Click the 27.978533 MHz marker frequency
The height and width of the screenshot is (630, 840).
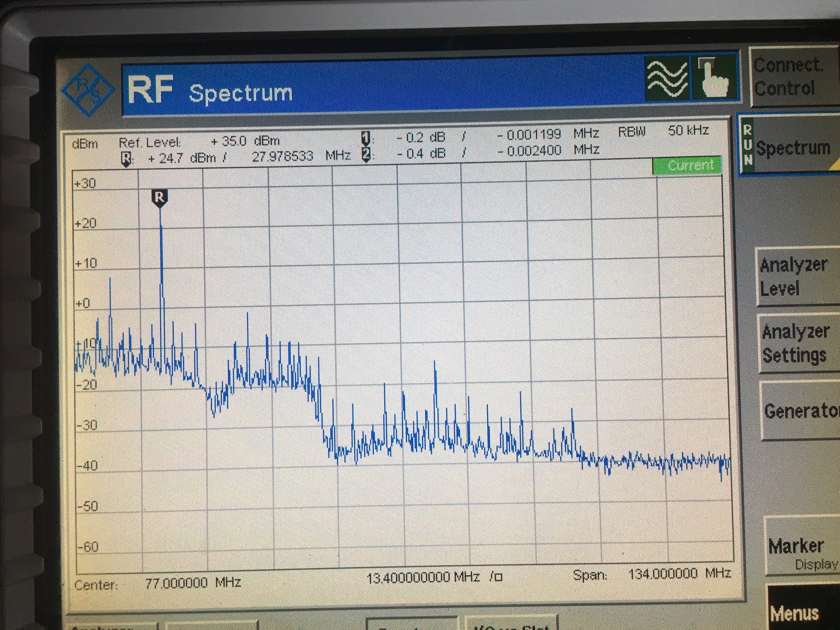click(x=301, y=156)
